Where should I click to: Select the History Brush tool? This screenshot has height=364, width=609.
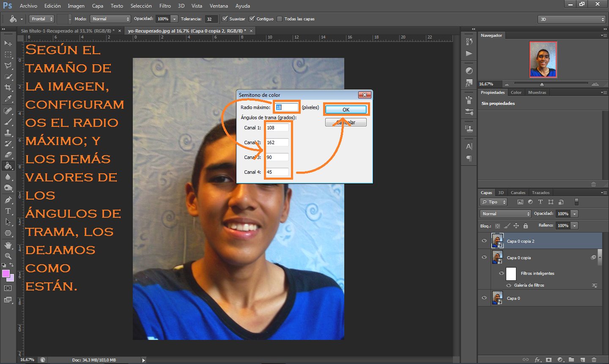tap(8, 144)
